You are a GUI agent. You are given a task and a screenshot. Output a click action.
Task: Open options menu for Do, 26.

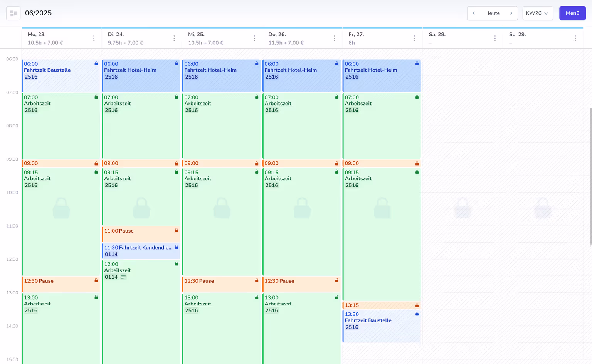tap(335, 38)
